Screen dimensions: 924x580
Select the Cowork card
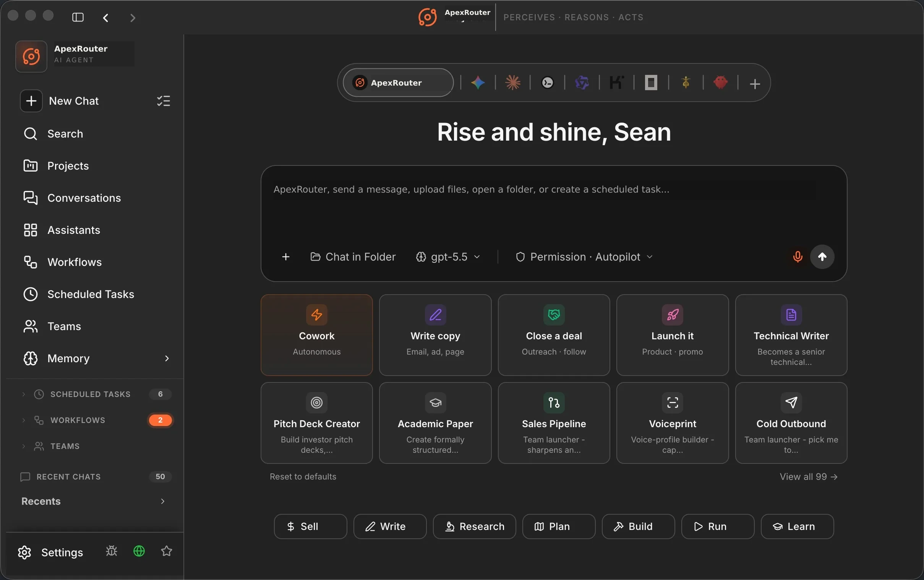click(x=316, y=335)
